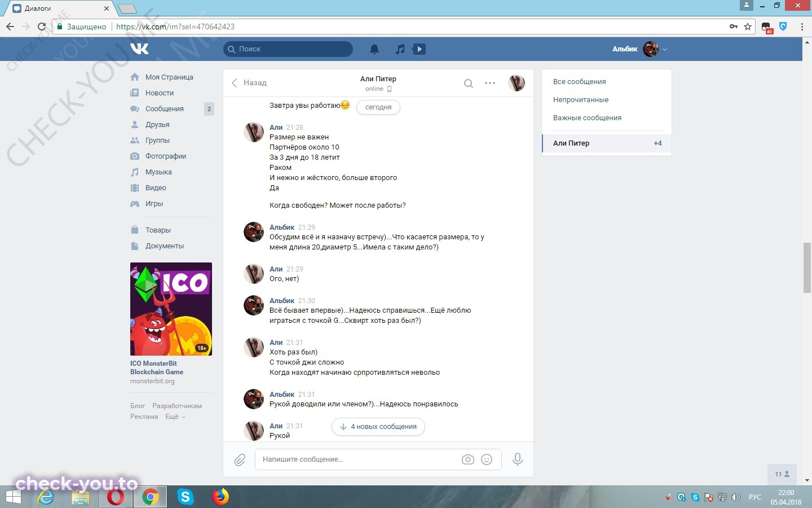
Task: Open Документы in left menu
Action: tap(165, 246)
